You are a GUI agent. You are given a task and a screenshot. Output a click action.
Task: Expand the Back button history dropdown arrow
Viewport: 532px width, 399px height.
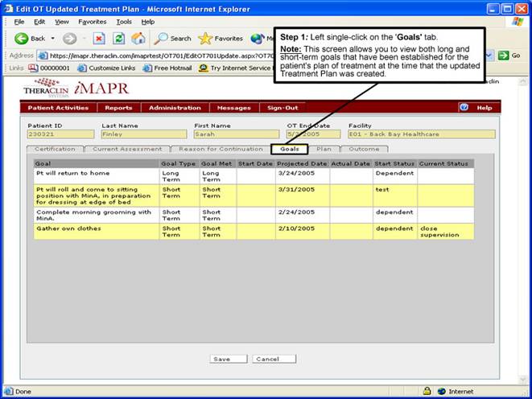[x=53, y=38]
